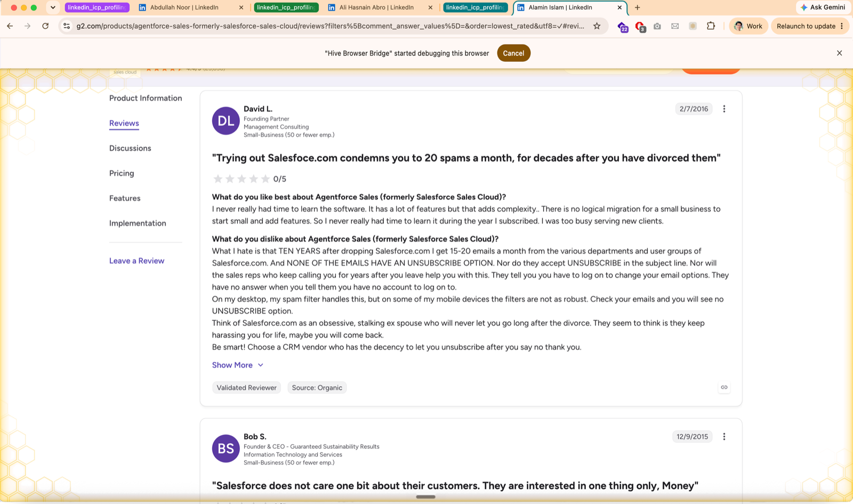
Task: Open the options menu for David L.'s review
Action: pos(724,109)
